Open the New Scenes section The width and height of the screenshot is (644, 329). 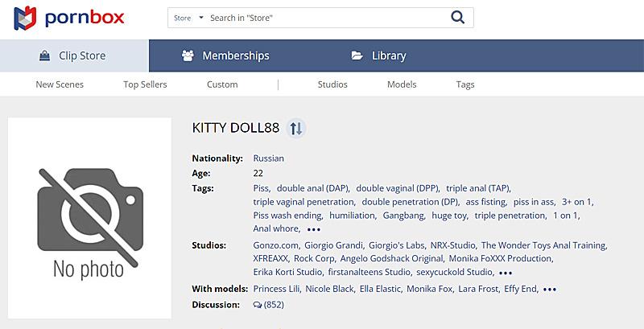click(60, 84)
